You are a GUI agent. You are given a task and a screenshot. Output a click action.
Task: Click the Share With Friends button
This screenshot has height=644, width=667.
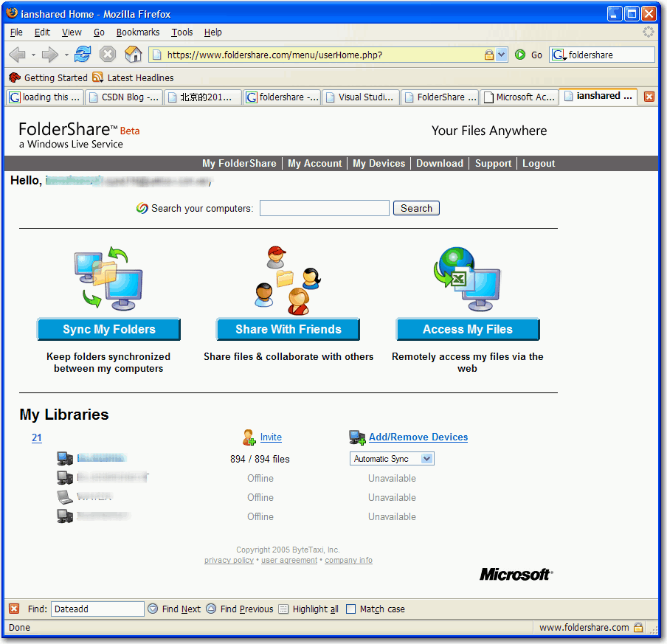tap(288, 329)
